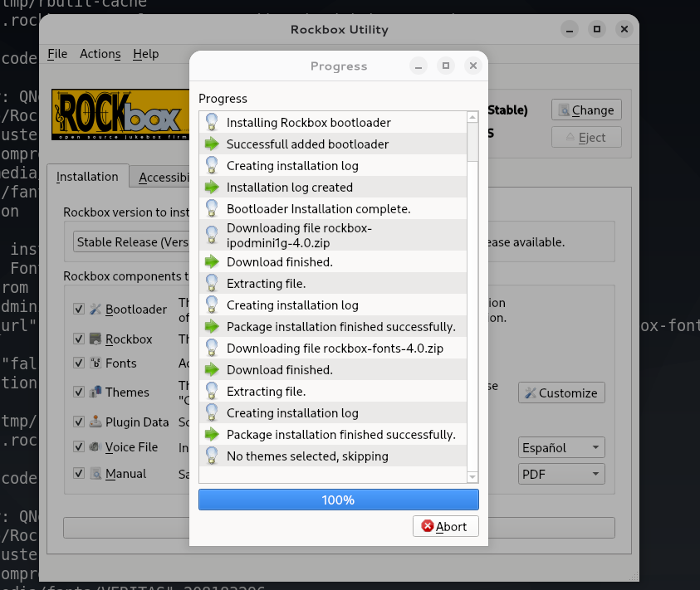Expand the PDF manual format dropdown
Viewport: 700px width, 590px height.
click(561, 474)
